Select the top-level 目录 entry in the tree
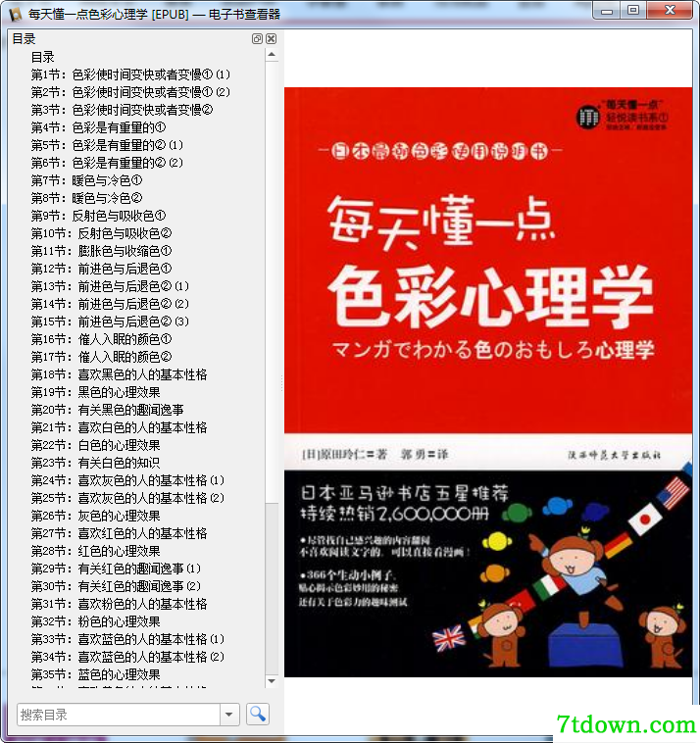700x743 pixels. click(x=43, y=57)
